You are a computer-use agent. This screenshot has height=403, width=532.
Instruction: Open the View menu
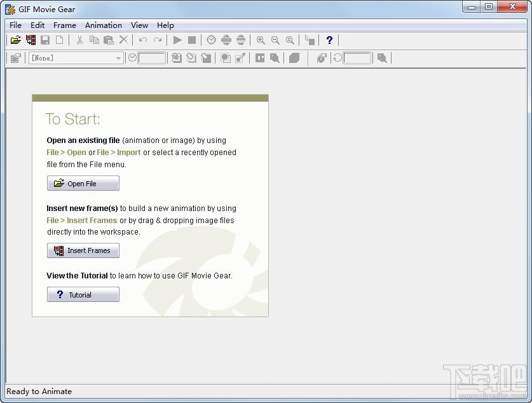[139, 25]
